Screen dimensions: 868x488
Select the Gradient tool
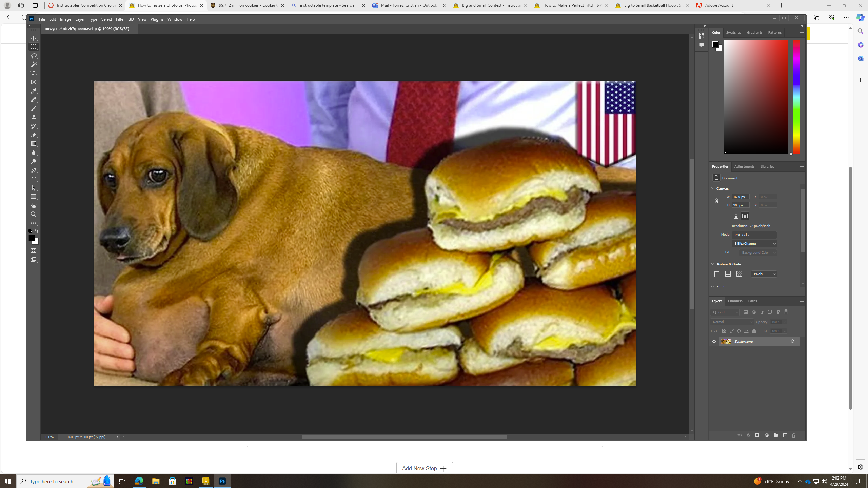point(34,144)
